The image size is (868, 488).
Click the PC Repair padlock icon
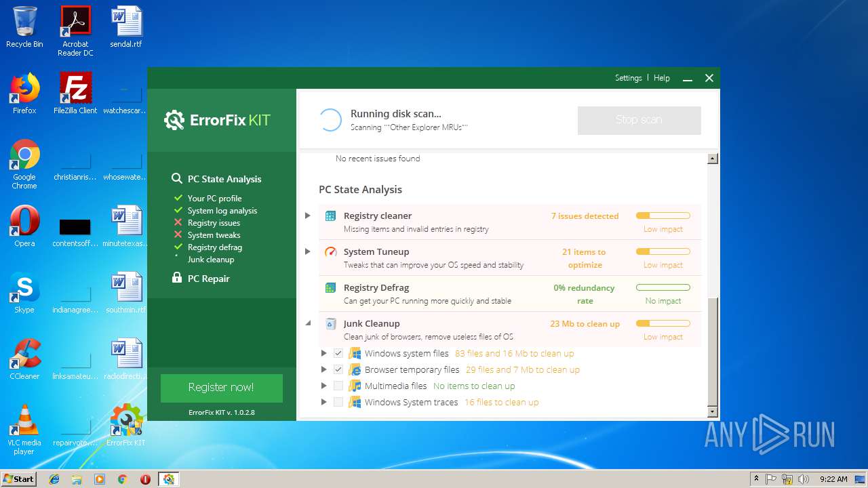click(177, 278)
